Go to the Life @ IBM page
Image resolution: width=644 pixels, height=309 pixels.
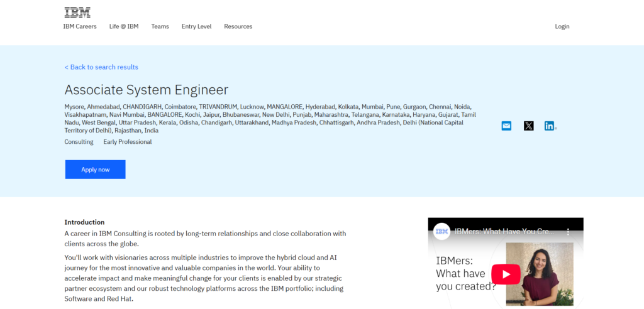[124, 26]
